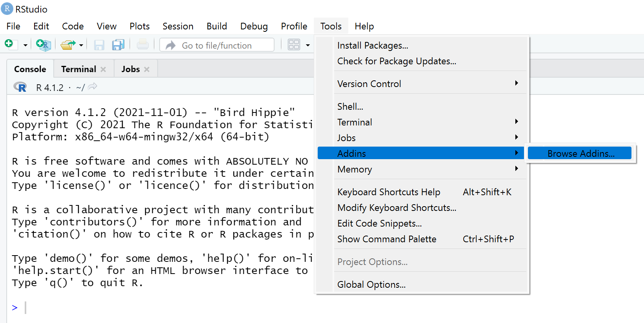
Task: Click the Open File folder icon
Action: (x=68, y=45)
